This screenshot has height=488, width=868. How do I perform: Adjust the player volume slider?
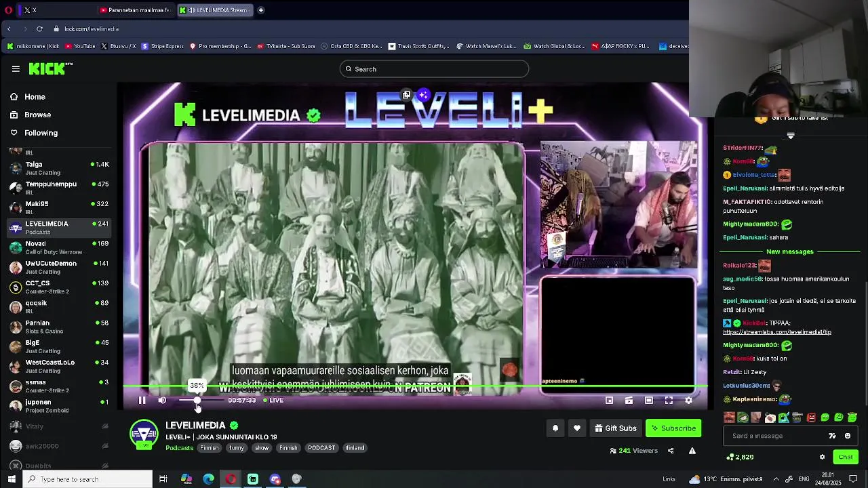tap(201, 401)
